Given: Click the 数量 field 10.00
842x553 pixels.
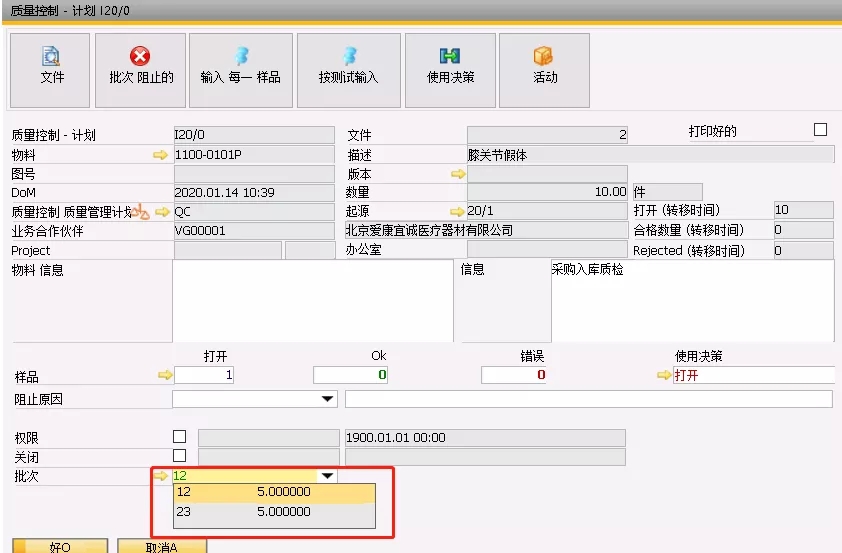Looking at the screenshot, I should 547,192.
